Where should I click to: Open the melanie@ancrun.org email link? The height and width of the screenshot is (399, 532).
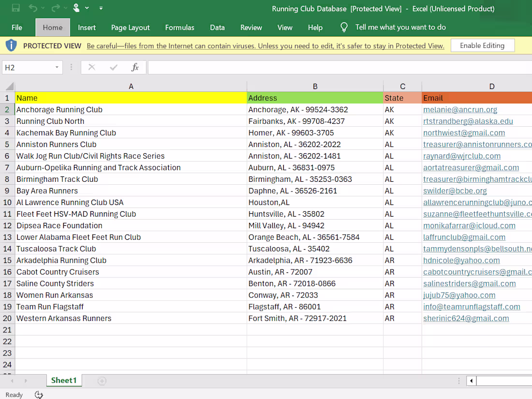click(x=460, y=110)
